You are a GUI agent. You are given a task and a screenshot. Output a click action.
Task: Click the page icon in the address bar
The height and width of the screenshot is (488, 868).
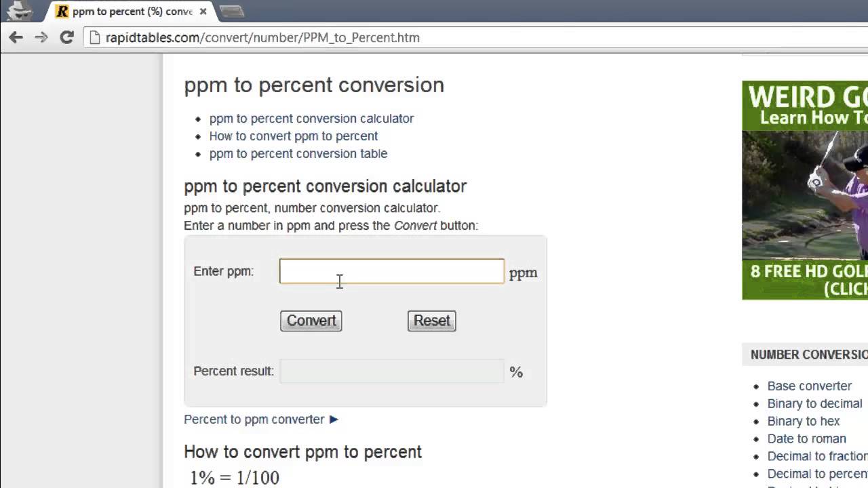pyautogui.click(x=94, y=38)
